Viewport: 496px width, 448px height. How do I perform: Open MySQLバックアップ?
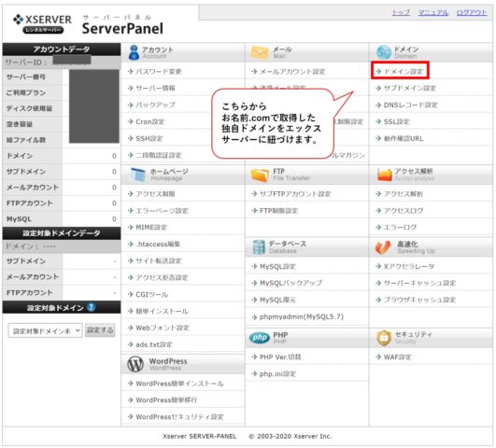[291, 283]
